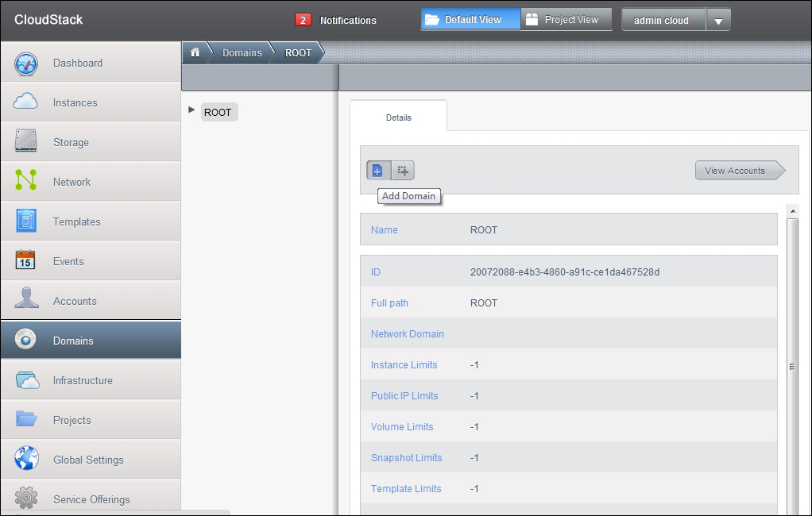
Task: Go to Instances in the sidebar
Action: point(75,102)
